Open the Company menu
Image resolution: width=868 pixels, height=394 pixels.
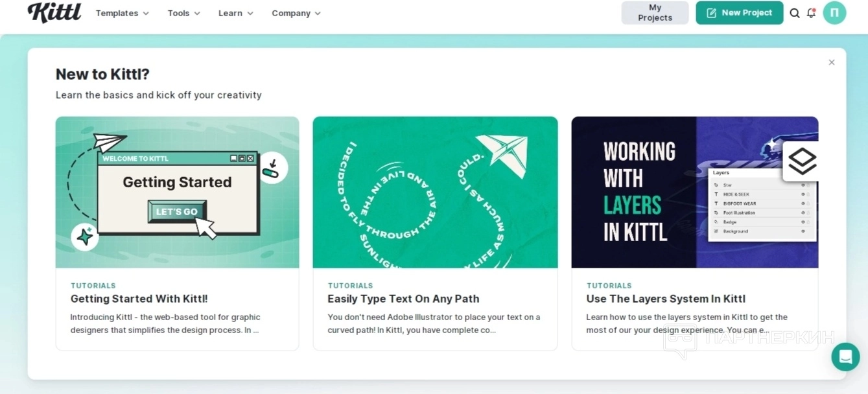pyautogui.click(x=296, y=13)
